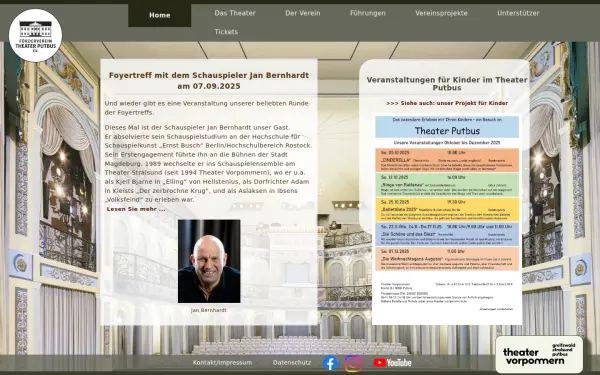
Task: Click the Theater Vorpommern logo badge
Action: [539, 355]
